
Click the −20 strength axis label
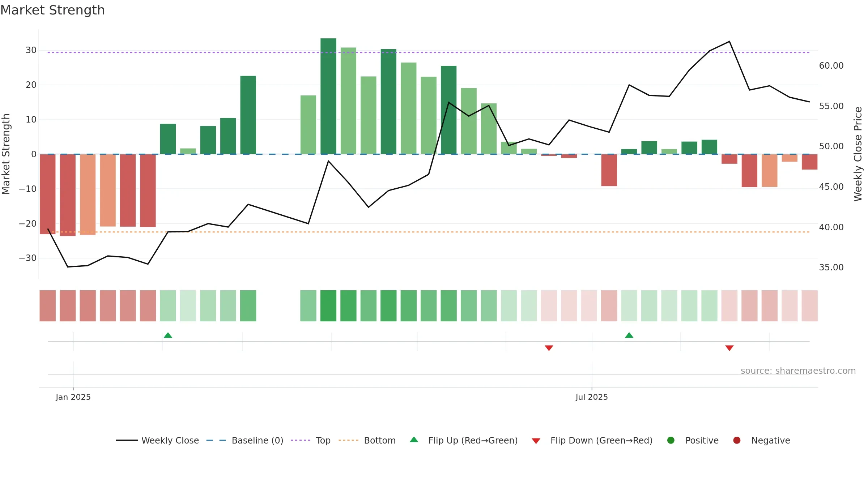point(28,223)
